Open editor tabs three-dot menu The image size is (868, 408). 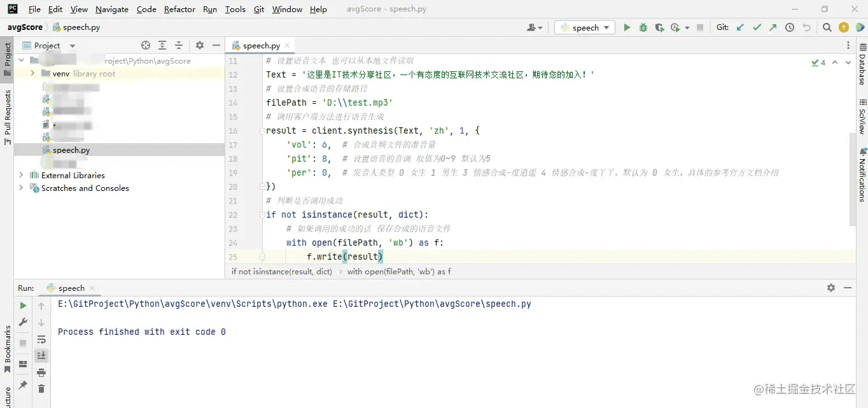pyautogui.click(x=848, y=45)
